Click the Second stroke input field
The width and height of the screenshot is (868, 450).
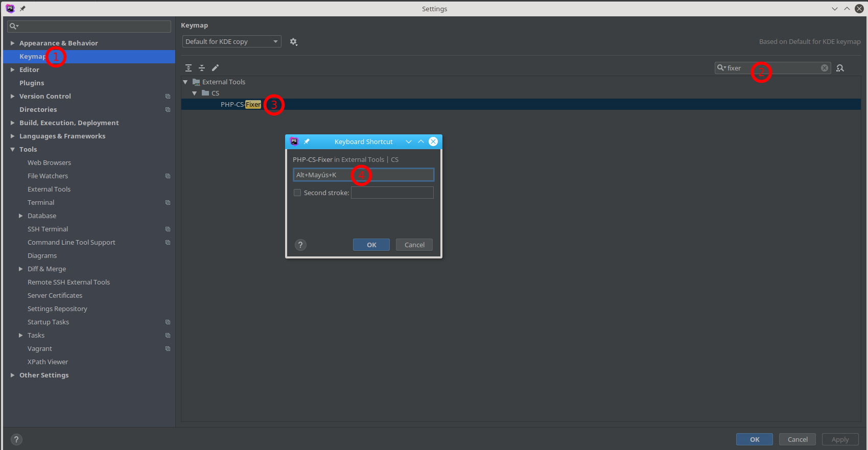(x=392, y=193)
